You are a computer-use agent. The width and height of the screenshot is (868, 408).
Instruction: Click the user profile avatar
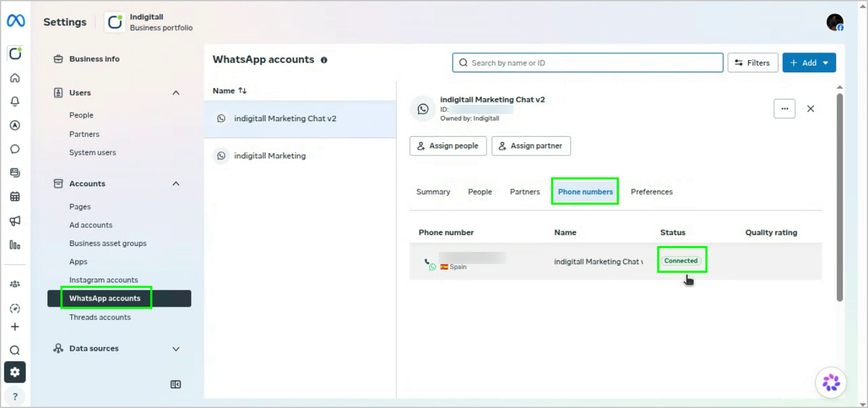click(835, 23)
